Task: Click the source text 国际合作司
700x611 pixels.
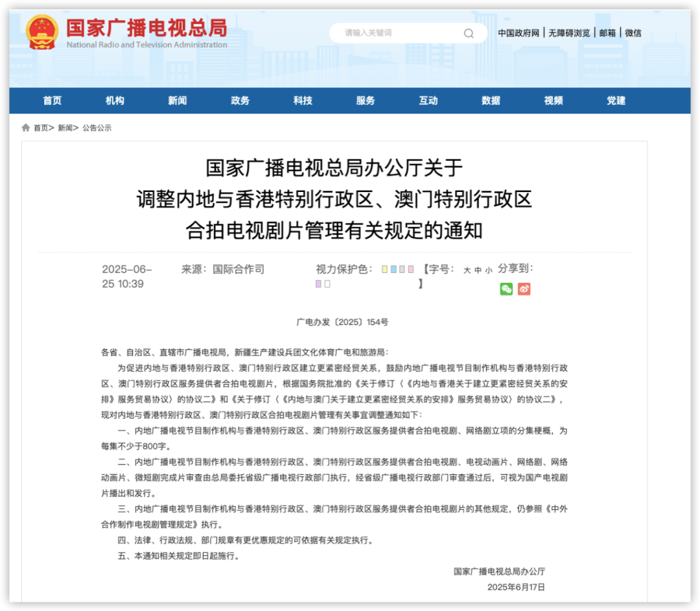Action: coord(239,269)
